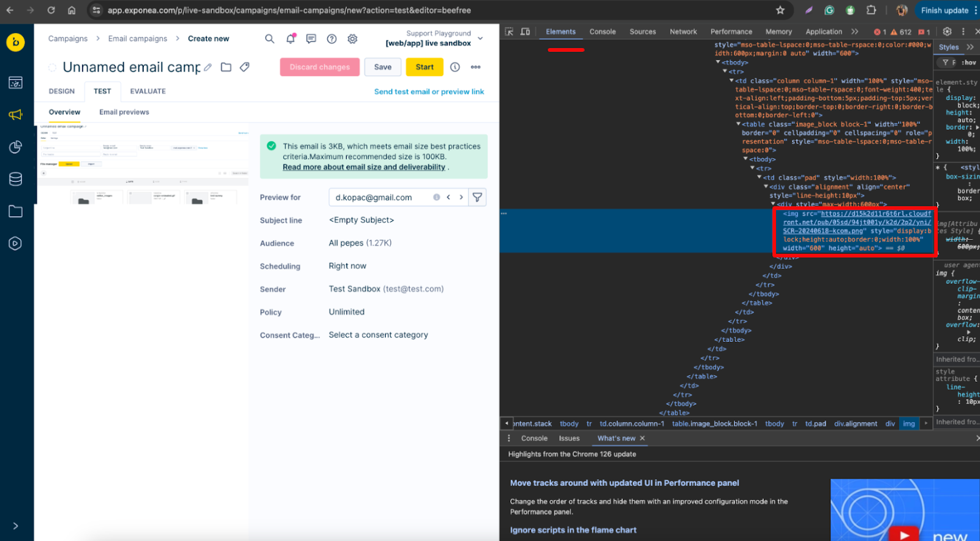Open the DevTools Sources tab

pyautogui.click(x=643, y=32)
